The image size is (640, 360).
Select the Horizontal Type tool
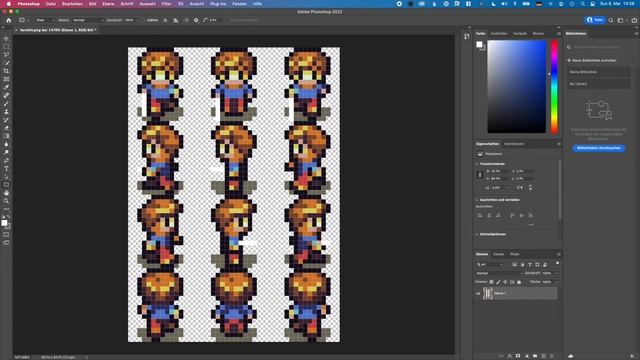6,169
